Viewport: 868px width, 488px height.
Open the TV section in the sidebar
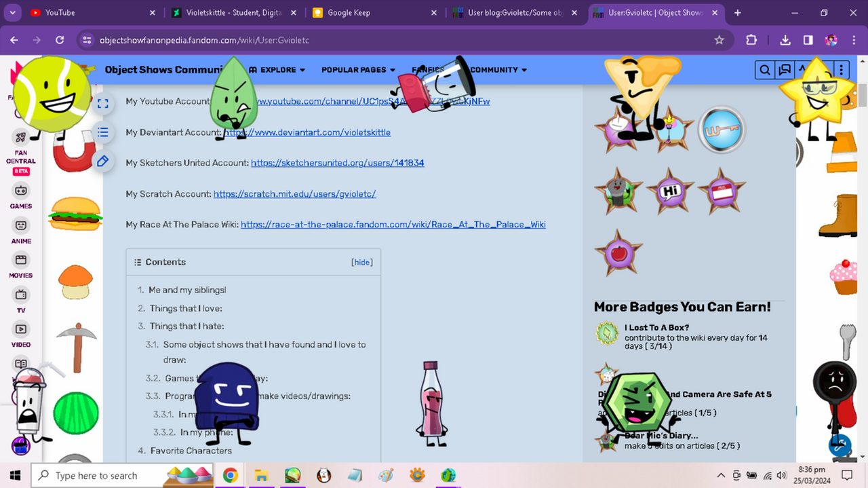pyautogui.click(x=21, y=300)
